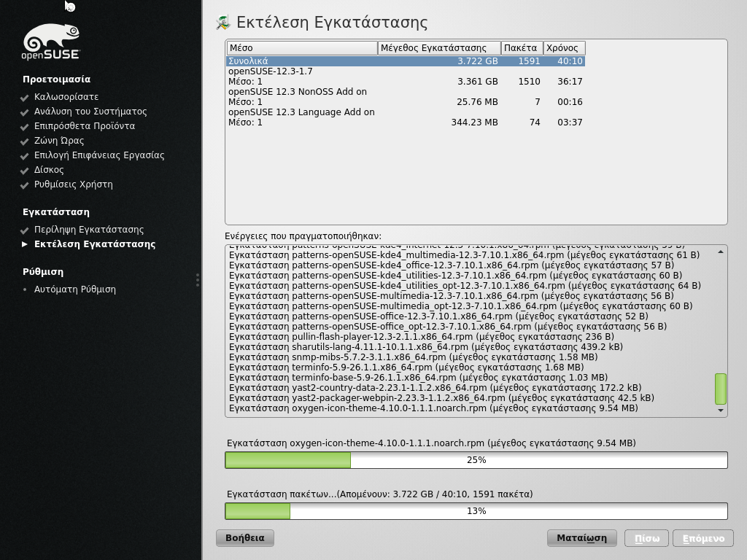Click the sidebar splitter handle dots
The width and height of the screenshot is (747, 560).
coord(197,280)
